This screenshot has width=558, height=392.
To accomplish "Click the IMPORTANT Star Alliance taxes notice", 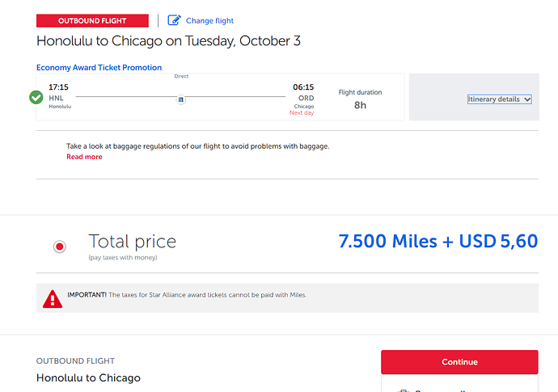I will pyautogui.click(x=187, y=295).
